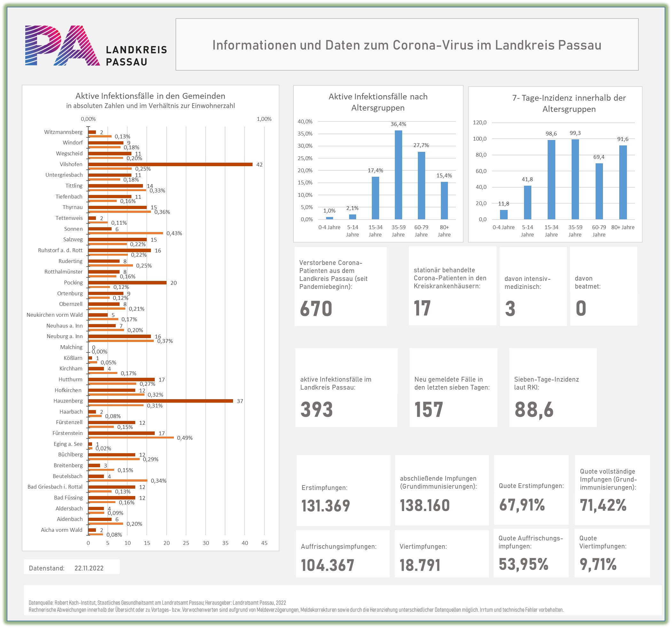Select the Sieben-Tage-Inzidenz value 88,6
The width and height of the screenshot is (672, 628).
pyautogui.click(x=534, y=410)
